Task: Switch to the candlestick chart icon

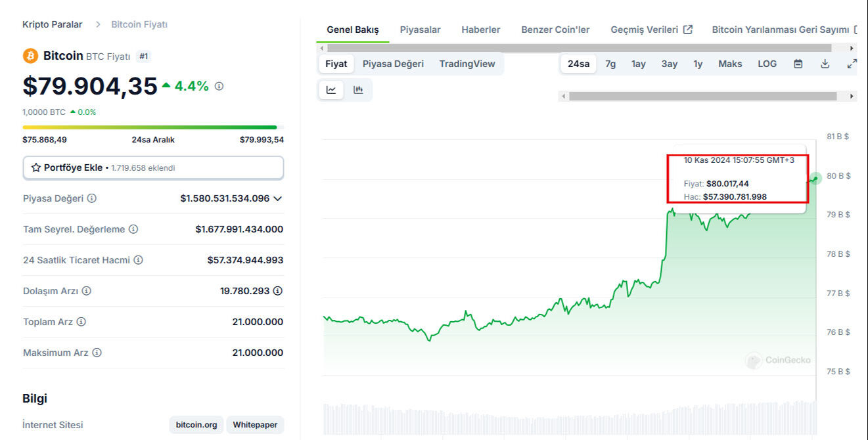Action: 358,90
